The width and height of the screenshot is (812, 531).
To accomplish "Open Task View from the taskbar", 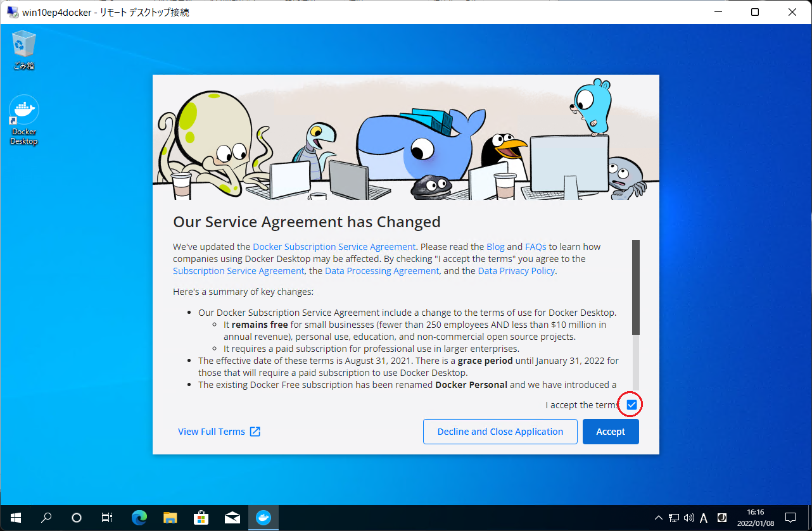I will [107, 518].
